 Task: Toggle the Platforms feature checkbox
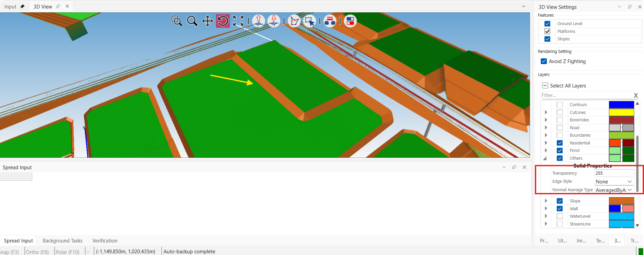click(x=547, y=31)
